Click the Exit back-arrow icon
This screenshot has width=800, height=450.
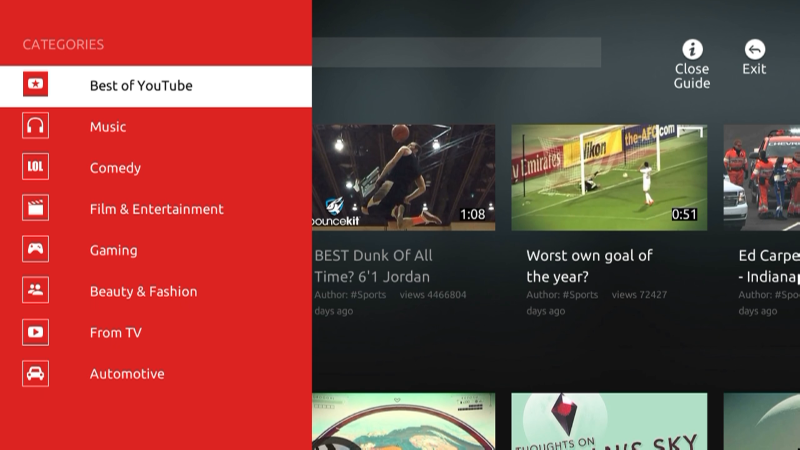coord(755,49)
